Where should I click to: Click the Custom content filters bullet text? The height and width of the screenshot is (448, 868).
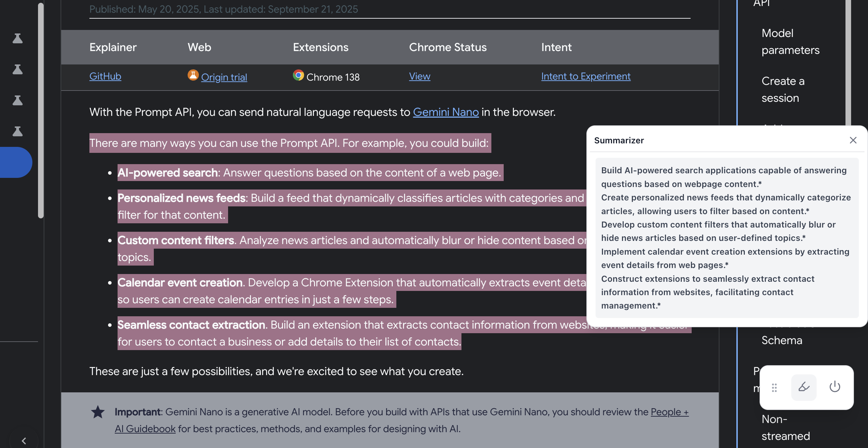point(352,249)
